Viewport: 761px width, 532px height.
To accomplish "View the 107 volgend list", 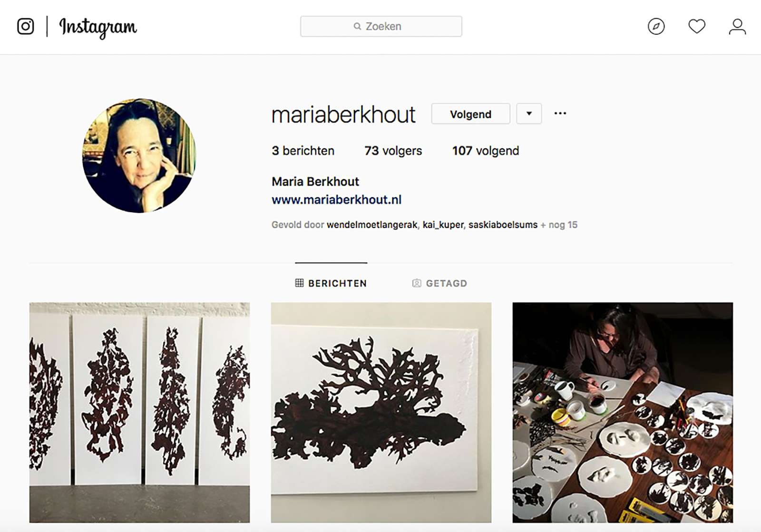I will pos(486,151).
